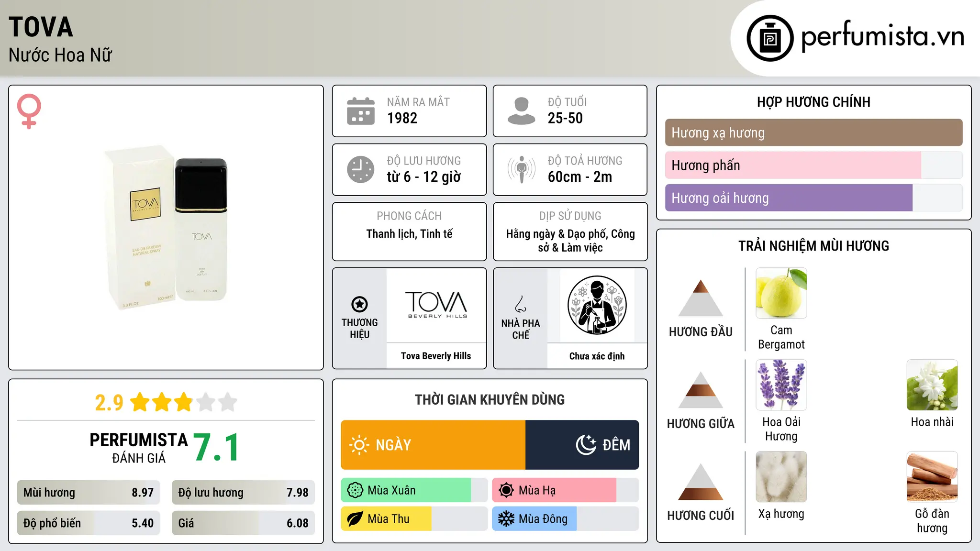Click the Hương xạ hương accord bar
The height and width of the screenshot is (551, 980).
[x=813, y=132]
